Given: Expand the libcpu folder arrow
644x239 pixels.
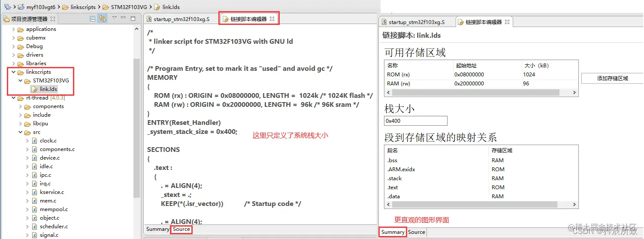Looking at the screenshot, I should (20, 124).
